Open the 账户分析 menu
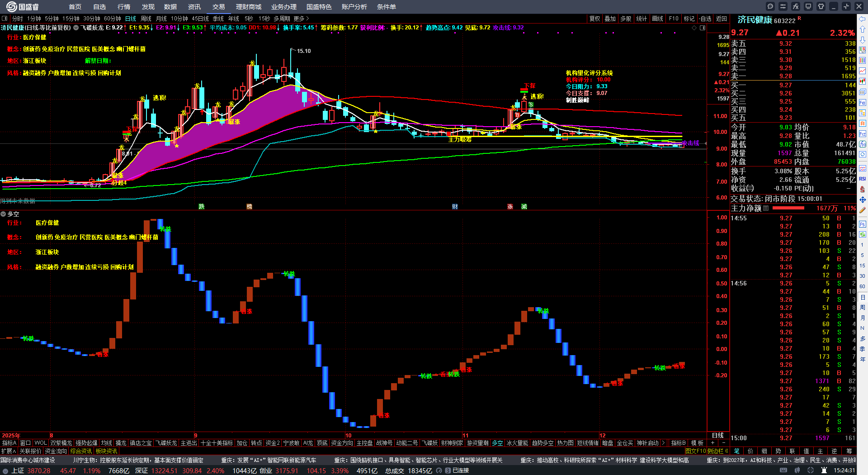 pyautogui.click(x=354, y=7)
